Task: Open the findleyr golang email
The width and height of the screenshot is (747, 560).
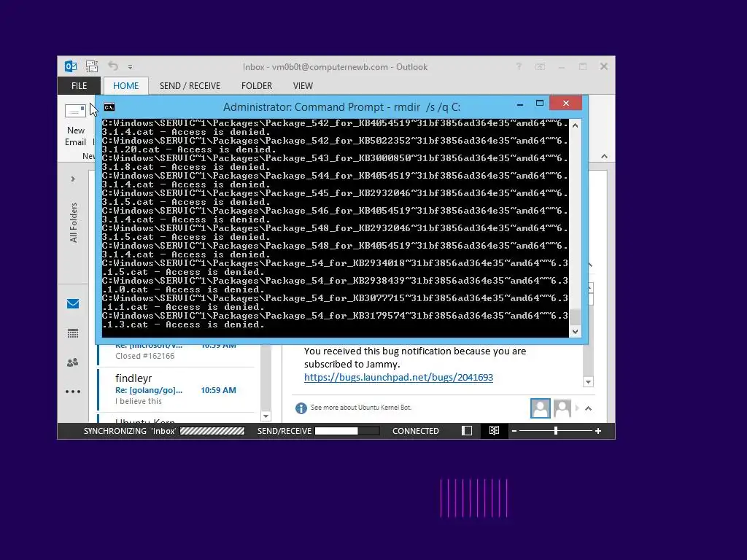Action: click(x=177, y=389)
